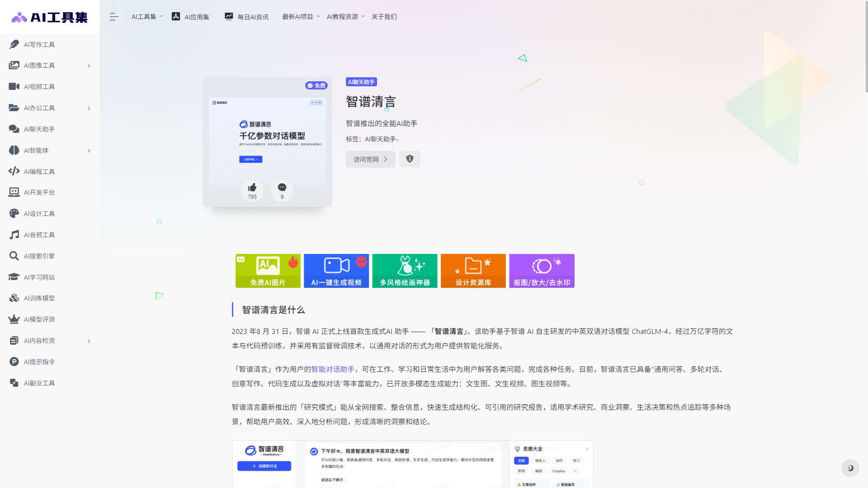Click the AI应用集 app icon in navbar
Viewport: 868px width, 488px height.
pos(176,16)
